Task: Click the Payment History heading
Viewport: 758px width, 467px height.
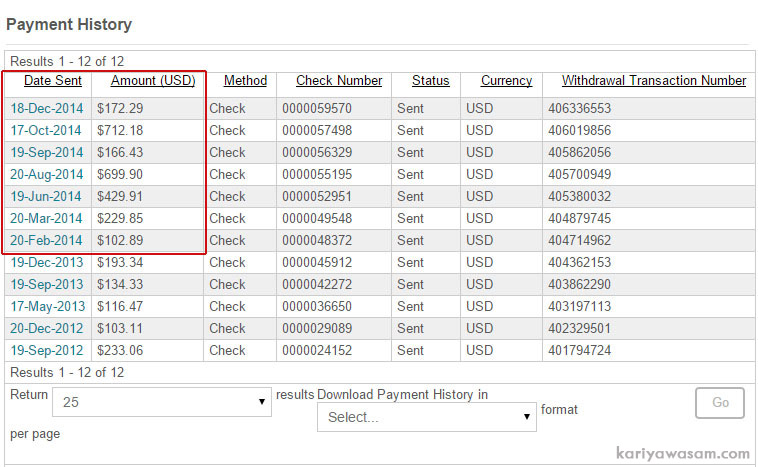Action: [x=69, y=24]
